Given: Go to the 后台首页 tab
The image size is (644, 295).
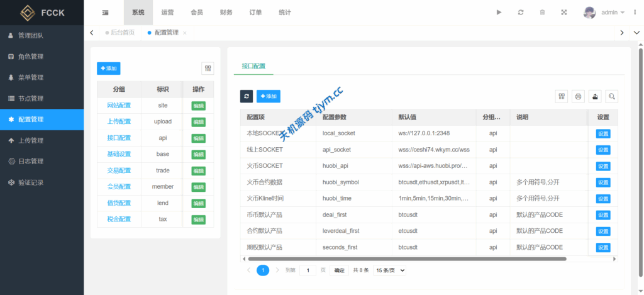Looking at the screenshot, I should pos(120,33).
